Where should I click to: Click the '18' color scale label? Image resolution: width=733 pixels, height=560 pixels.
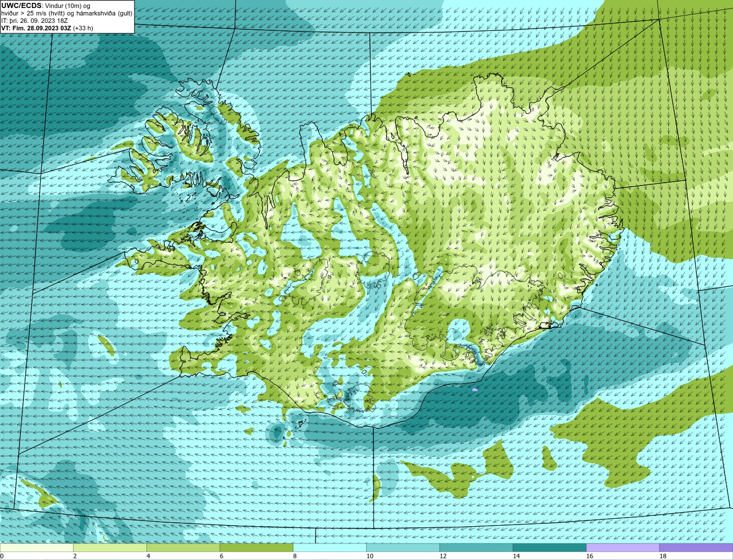(x=663, y=556)
